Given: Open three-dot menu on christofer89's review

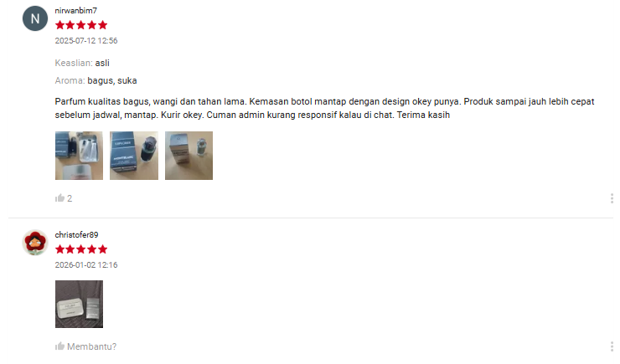Looking at the screenshot, I should [612, 346].
